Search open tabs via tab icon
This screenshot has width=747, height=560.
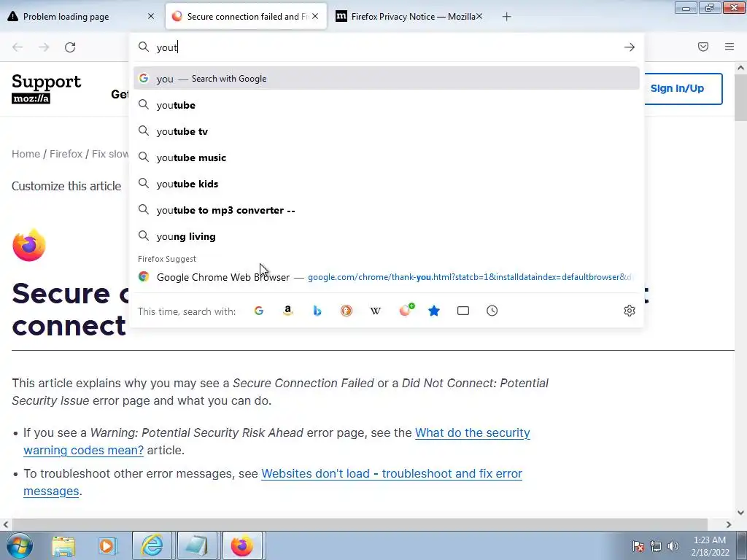463,311
